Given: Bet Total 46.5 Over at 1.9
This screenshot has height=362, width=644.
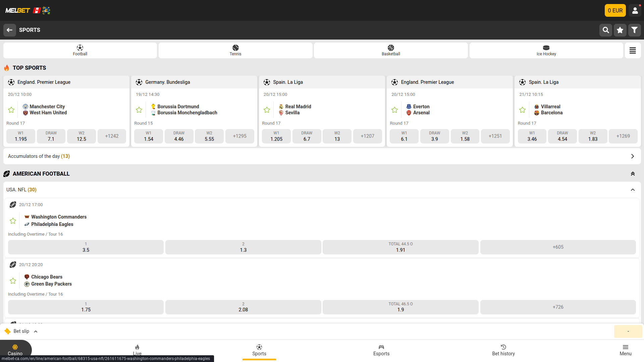Looking at the screenshot, I should click(400, 307).
